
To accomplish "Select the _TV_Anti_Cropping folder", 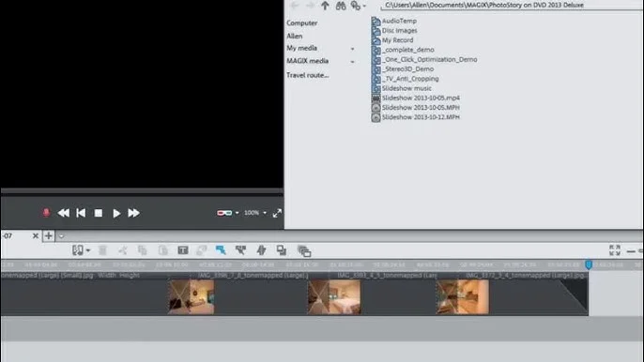I will [406, 79].
